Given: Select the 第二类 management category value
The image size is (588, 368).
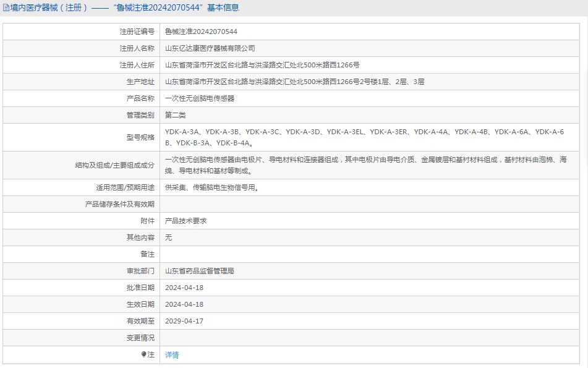Looking at the screenshot, I should tap(175, 115).
